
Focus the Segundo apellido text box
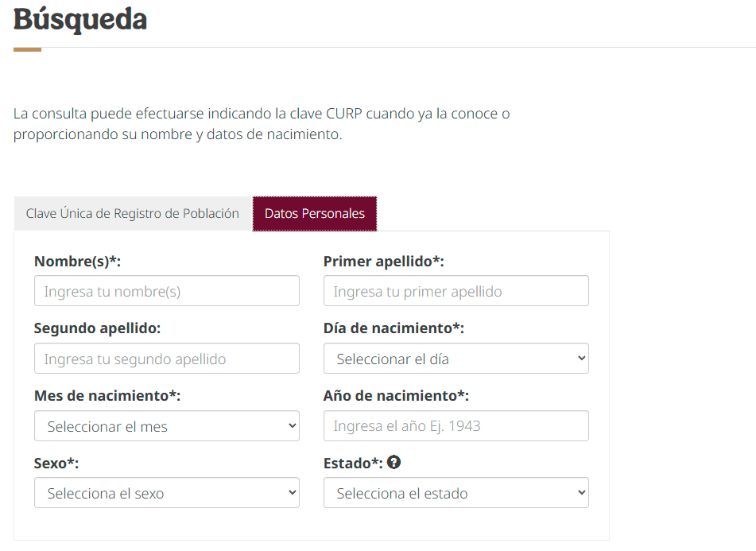click(x=167, y=359)
